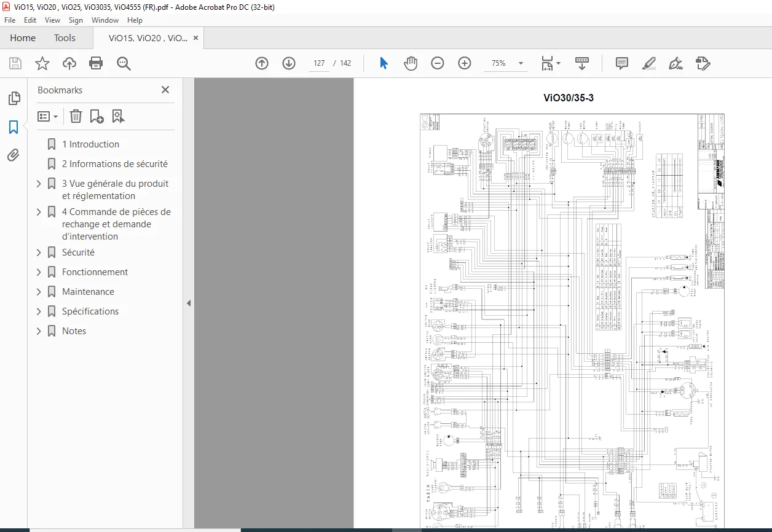Viewport: 772px width, 532px height.
Task: Select the ViO15, ViO20 document tab
Action: pyautogui.click(x=148, y=37)
